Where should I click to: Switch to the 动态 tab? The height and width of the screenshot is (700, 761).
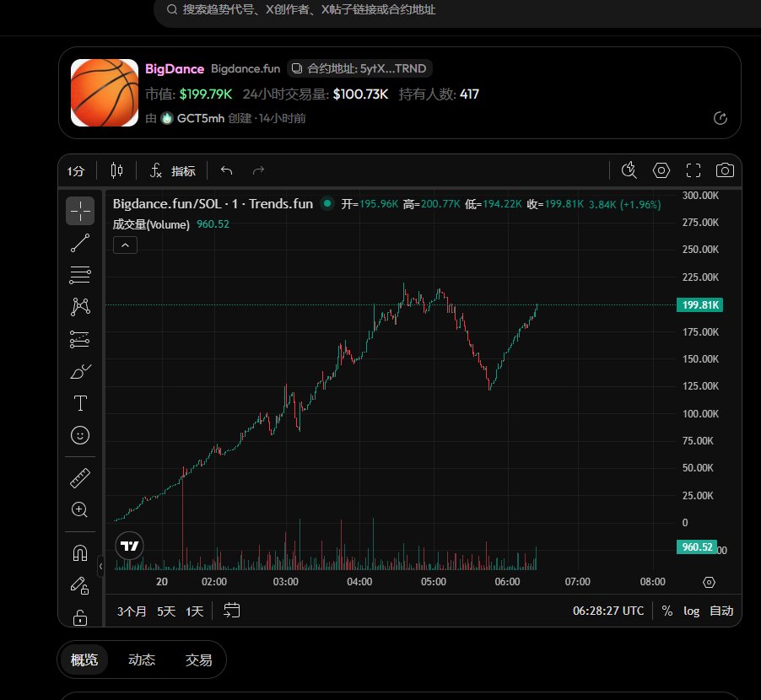141,660
